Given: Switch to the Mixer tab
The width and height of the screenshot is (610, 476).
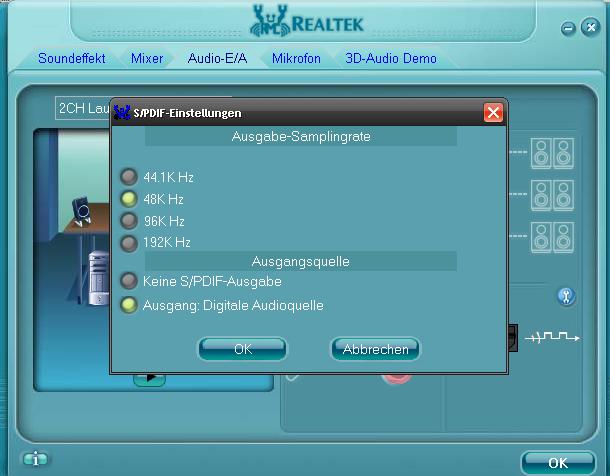Looking at the screenshot, I should click(x=147, y=58).
